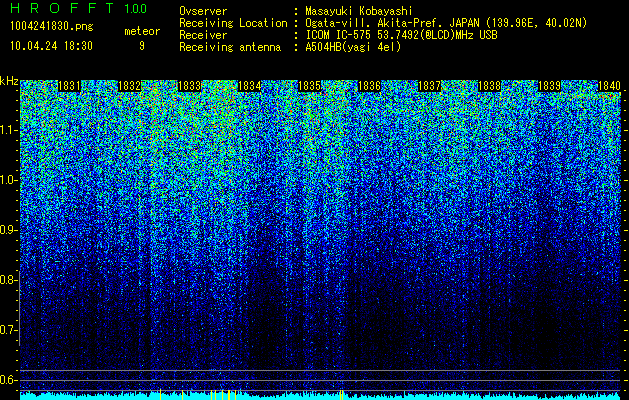Click the 1840 time marker

pos(609,86)
